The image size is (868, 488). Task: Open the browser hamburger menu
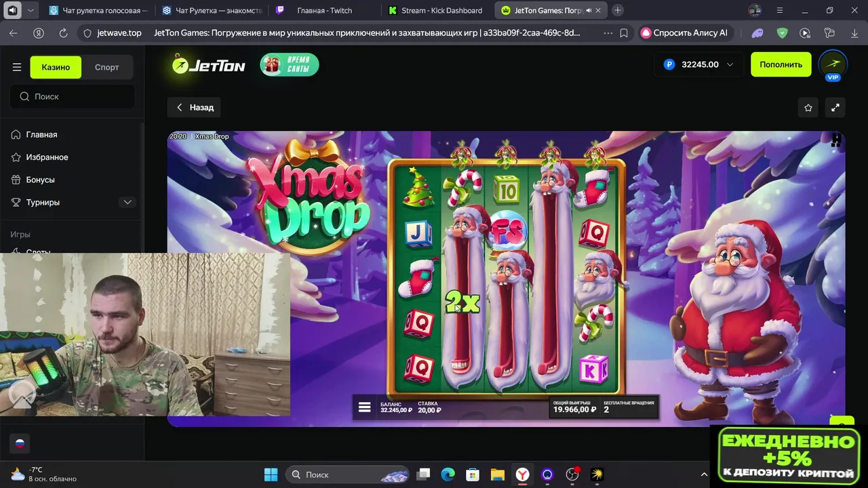tap(780, 10)
